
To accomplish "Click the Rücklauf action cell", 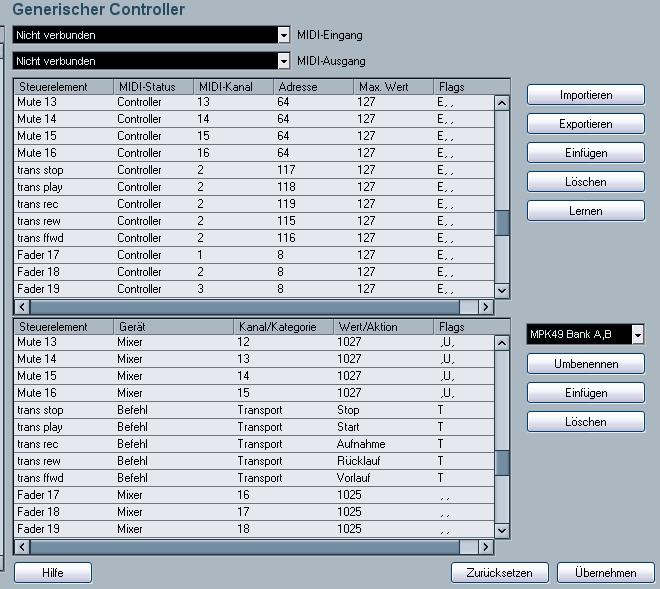I will 359,461.
